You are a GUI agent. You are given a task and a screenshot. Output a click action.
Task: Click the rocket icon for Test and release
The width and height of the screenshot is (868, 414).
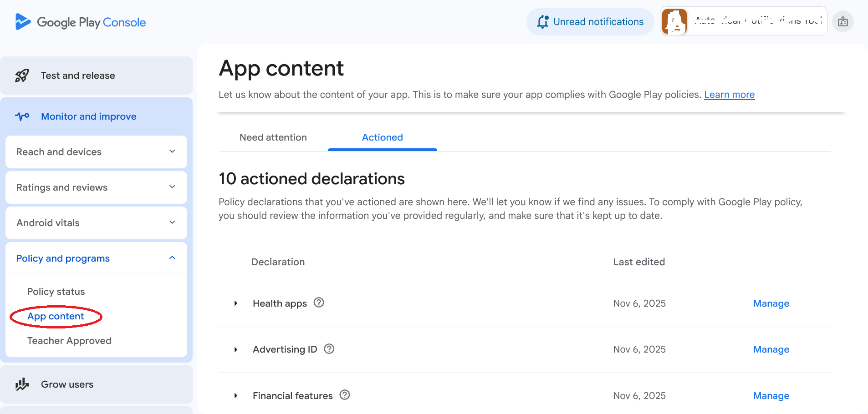click(22, 76)
